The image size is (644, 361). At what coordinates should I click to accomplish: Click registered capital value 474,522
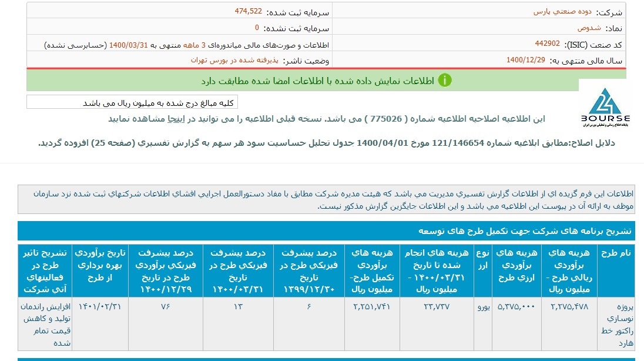[x=248, y=12]
